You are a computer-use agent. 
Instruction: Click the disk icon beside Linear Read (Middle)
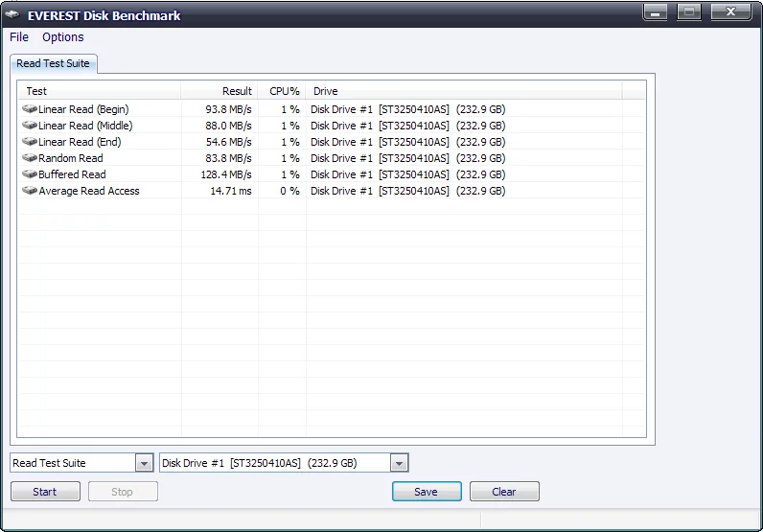pyautogui.click(x=30, y=126)
